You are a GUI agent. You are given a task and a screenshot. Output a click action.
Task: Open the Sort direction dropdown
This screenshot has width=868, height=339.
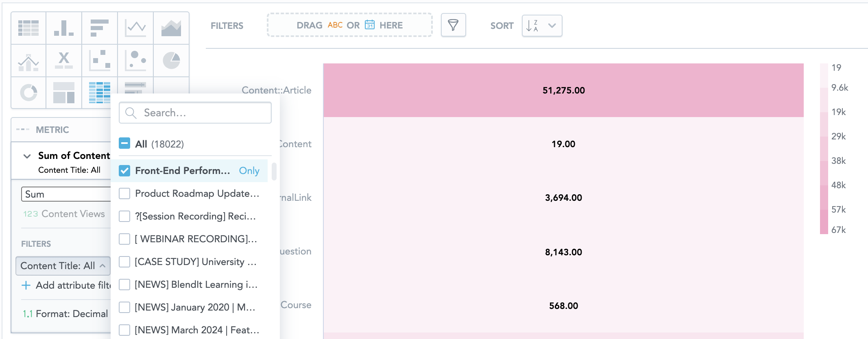(542, 26)
